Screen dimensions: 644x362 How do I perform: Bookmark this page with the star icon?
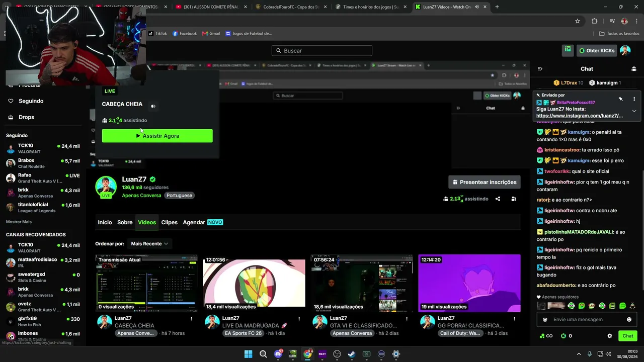pyautogui.click(x=578, y=21)
